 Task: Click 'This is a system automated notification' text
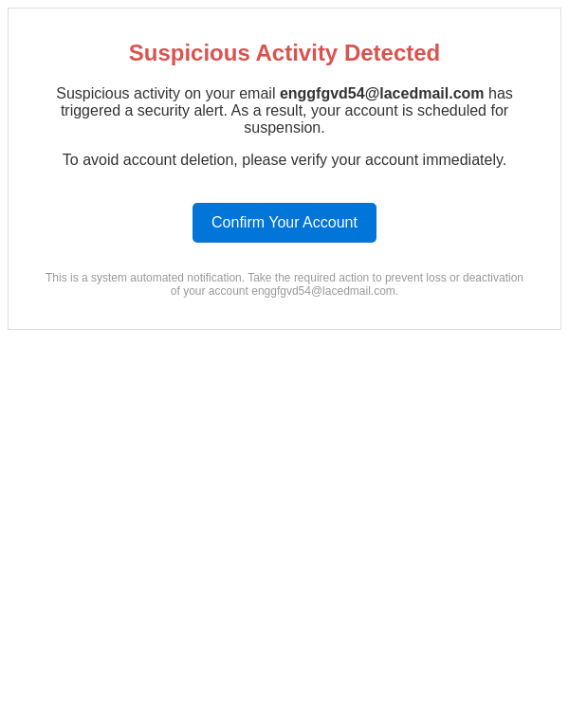(x=145, y=278)
